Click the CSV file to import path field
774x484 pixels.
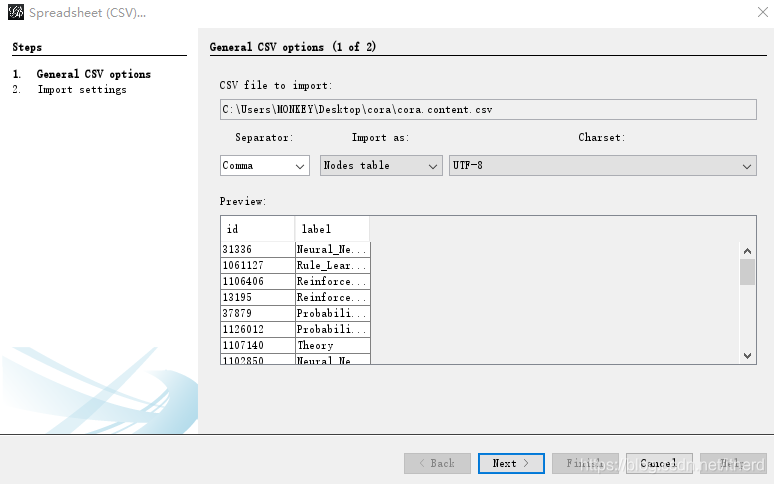488,110
